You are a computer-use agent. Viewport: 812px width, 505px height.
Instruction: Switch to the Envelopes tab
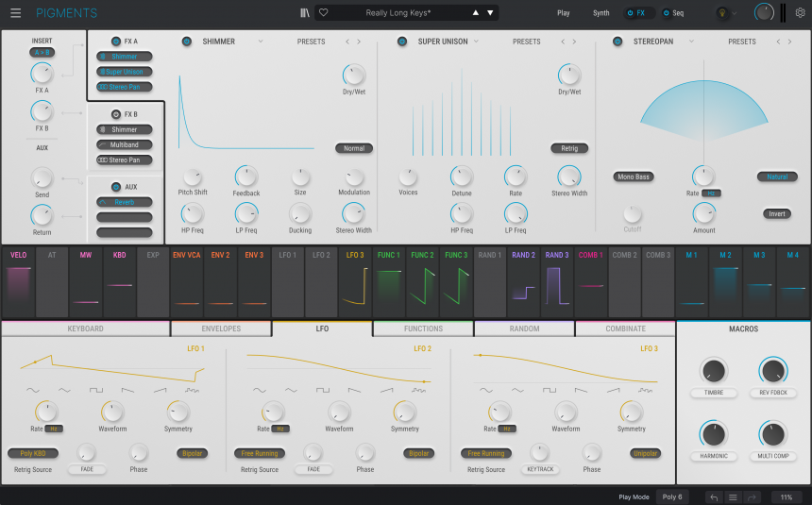pos(221,328)
